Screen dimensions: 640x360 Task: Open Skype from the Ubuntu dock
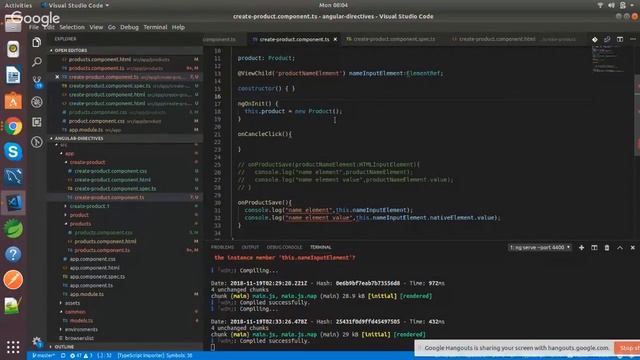click(x=13, y=151)
